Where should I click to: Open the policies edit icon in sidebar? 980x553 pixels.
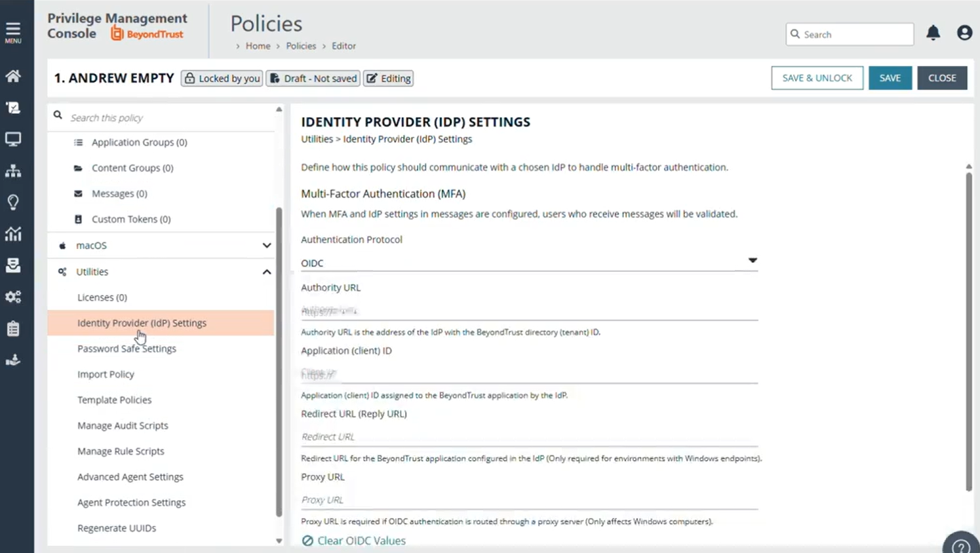[13, 107]
